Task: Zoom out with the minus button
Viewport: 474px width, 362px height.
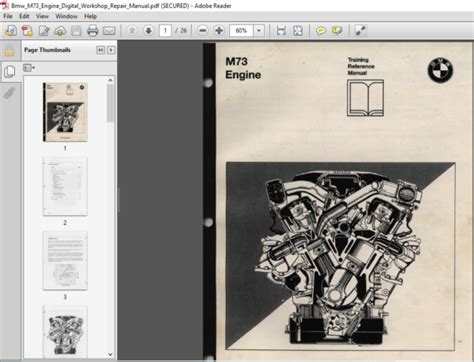Action: [x=202, y=31]
